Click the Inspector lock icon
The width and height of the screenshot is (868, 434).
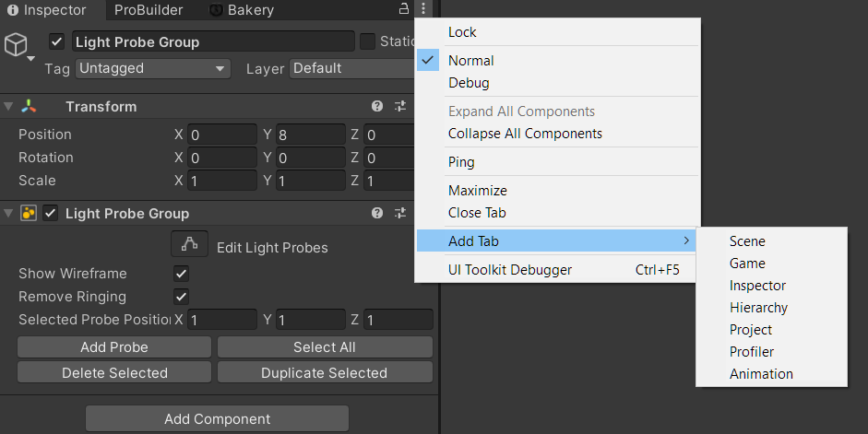click(403, 9)
